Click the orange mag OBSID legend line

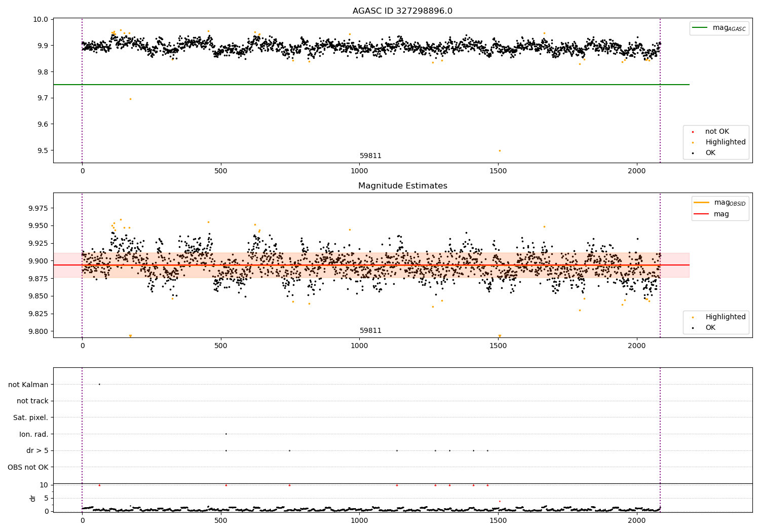coord(702,202)
